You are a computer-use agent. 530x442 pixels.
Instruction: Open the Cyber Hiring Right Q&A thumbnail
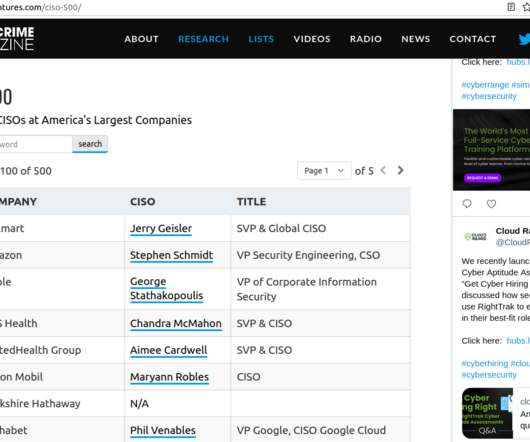(487, 413)
